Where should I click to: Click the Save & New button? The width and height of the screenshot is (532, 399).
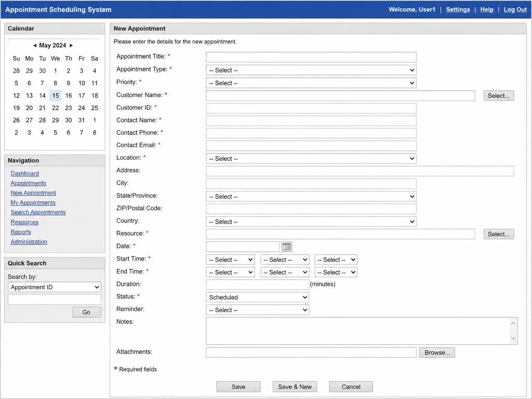click(295, 387)
